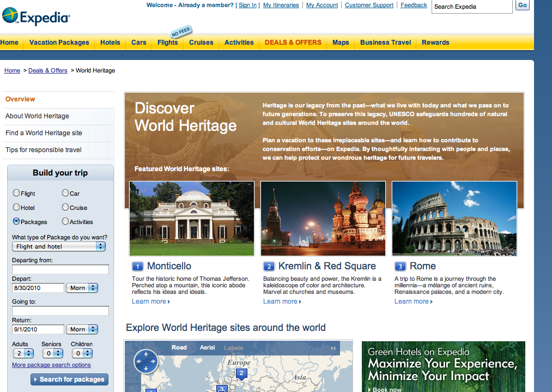Click the number 3 badge beside Rome
Image resolution: width=552 pixels, height=392 pixels.
point(400,266)
